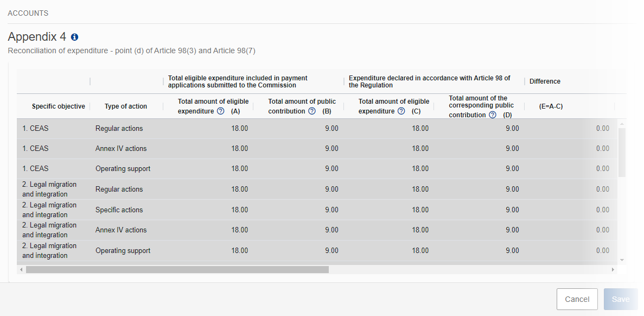
Task: Open help icon for eligible expenditure (C)
Action: (401, 111)
